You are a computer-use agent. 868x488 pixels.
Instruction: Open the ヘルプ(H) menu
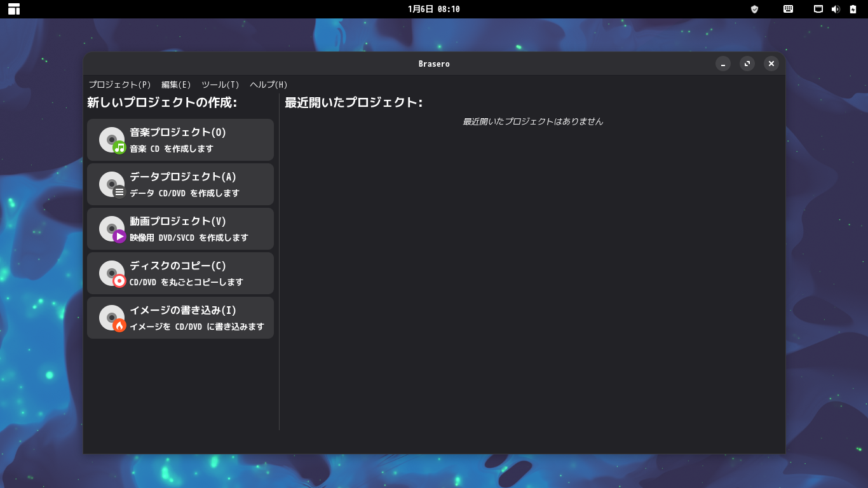pyautogui.click(x=269, y=85)
